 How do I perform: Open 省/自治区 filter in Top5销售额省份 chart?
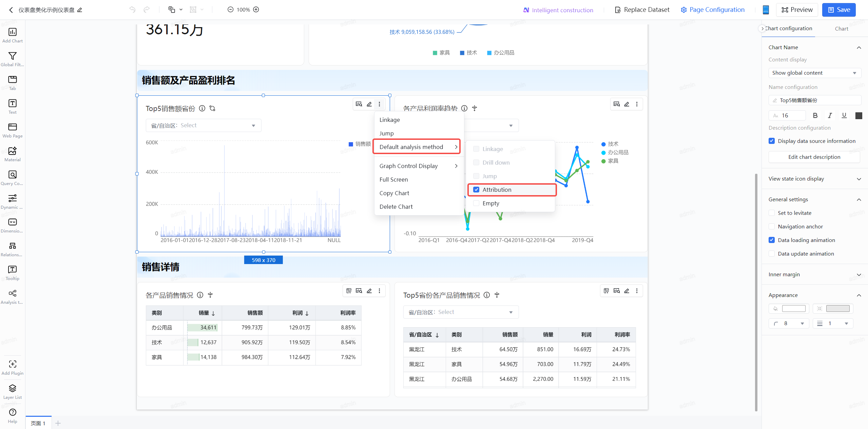pos(204,126)
